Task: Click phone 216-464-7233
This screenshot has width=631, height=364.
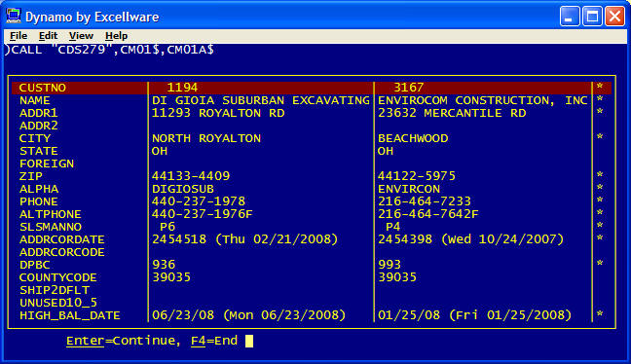Action: 425,201
